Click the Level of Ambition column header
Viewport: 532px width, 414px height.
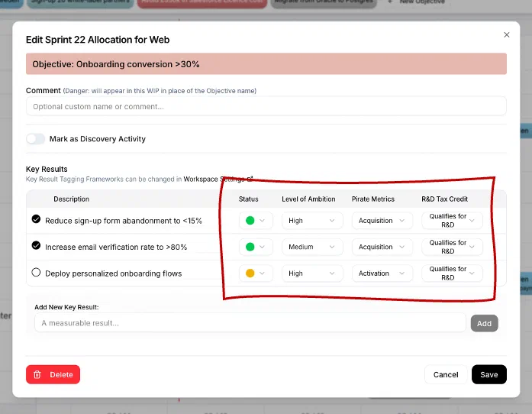308,199
